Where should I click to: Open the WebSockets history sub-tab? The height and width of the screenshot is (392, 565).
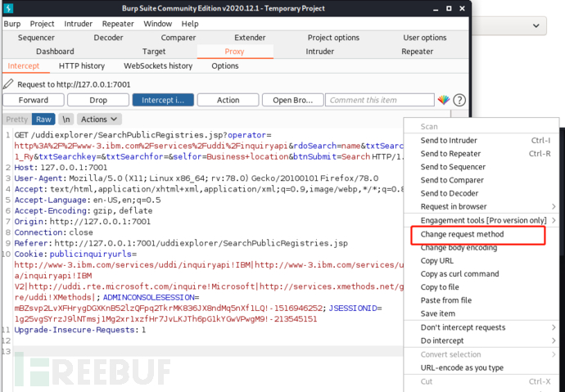(x=158, y=65)
